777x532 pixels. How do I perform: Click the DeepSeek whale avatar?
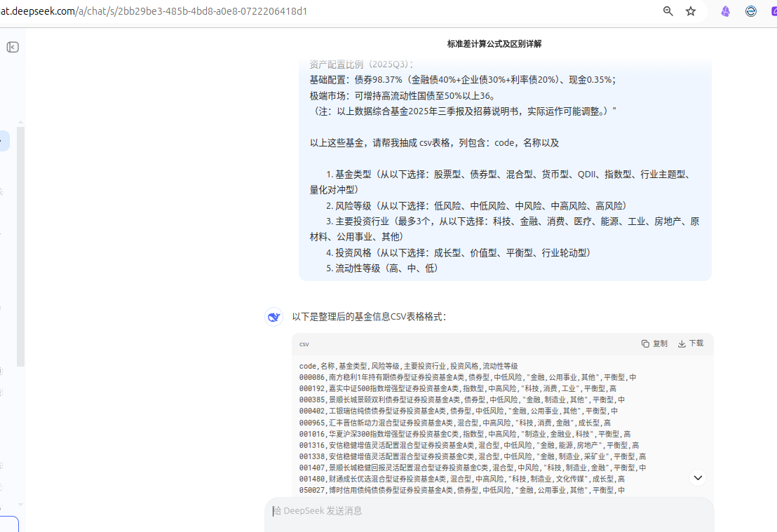coord(273,317)
